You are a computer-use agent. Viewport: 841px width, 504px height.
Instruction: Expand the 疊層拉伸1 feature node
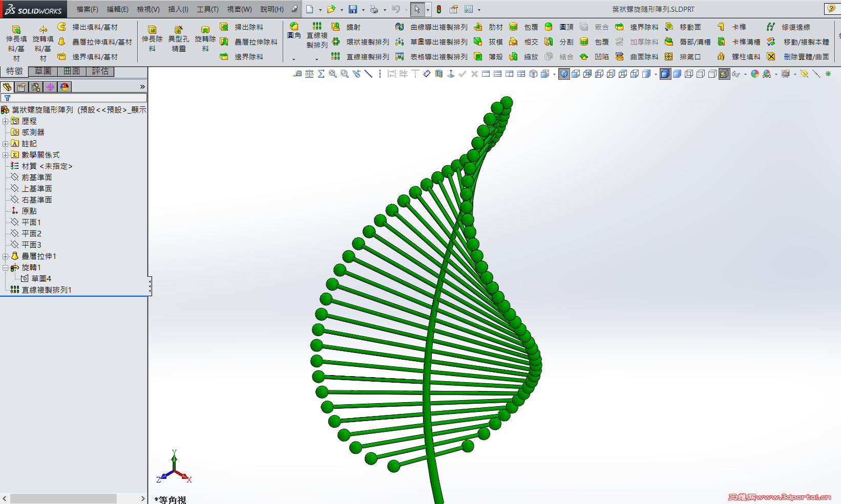5,256
